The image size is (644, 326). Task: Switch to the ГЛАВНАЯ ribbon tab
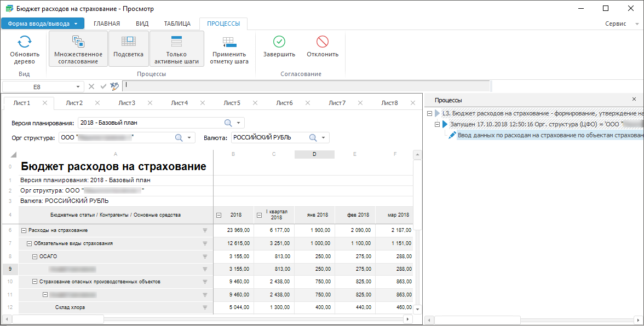107,24
